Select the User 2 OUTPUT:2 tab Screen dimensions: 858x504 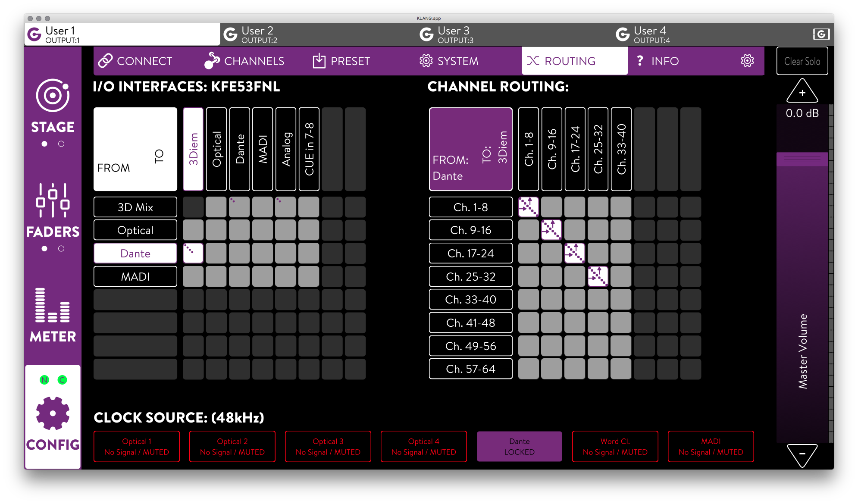click(x=318, y=34)
